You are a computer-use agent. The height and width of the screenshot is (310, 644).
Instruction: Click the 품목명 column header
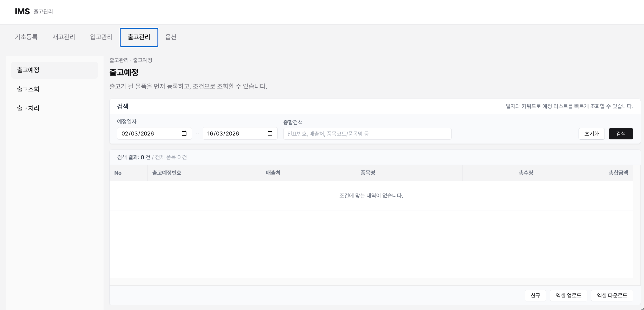368,173
